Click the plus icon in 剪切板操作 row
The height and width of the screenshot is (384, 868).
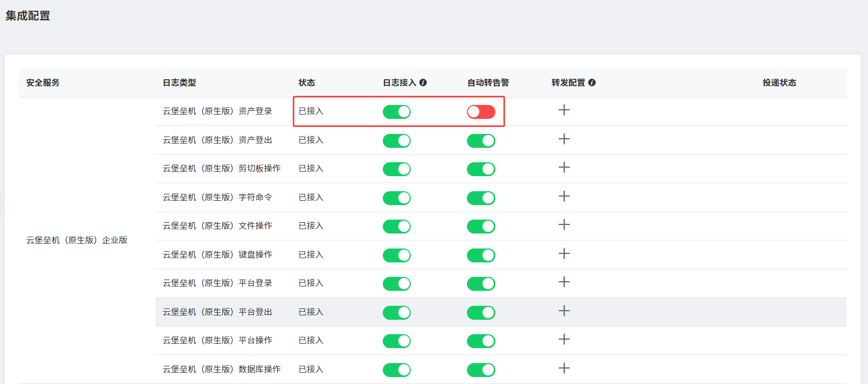[564, 168]
